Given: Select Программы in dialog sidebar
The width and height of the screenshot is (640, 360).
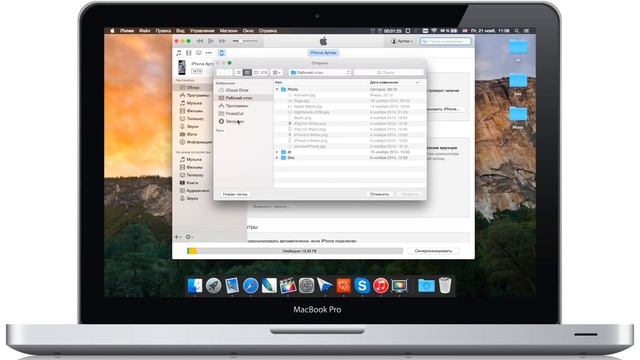Looking at the screenshot, I should tap(233, 106).
